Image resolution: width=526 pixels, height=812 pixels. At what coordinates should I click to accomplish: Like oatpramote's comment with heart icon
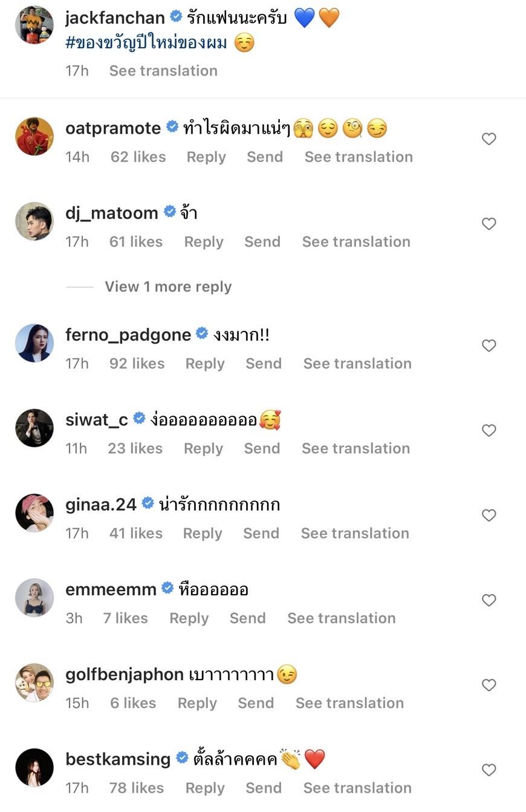(489, 139)
